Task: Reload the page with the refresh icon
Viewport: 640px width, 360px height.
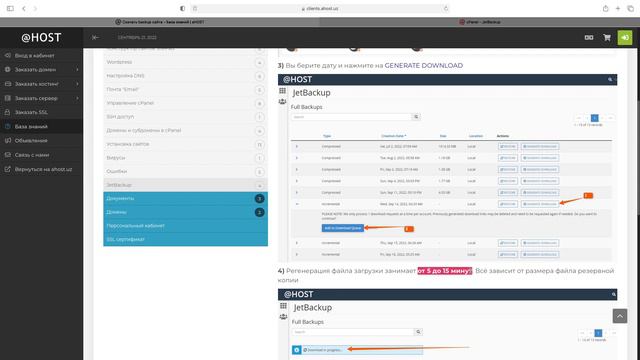Action: click(446, 8)
